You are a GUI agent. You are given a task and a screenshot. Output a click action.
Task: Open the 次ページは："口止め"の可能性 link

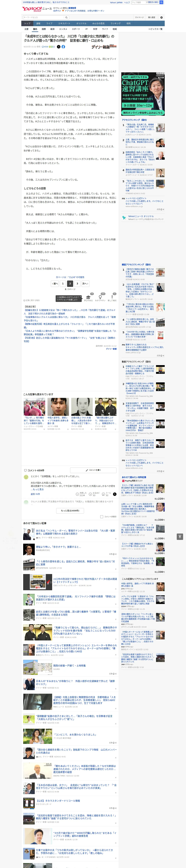point(70,277)
